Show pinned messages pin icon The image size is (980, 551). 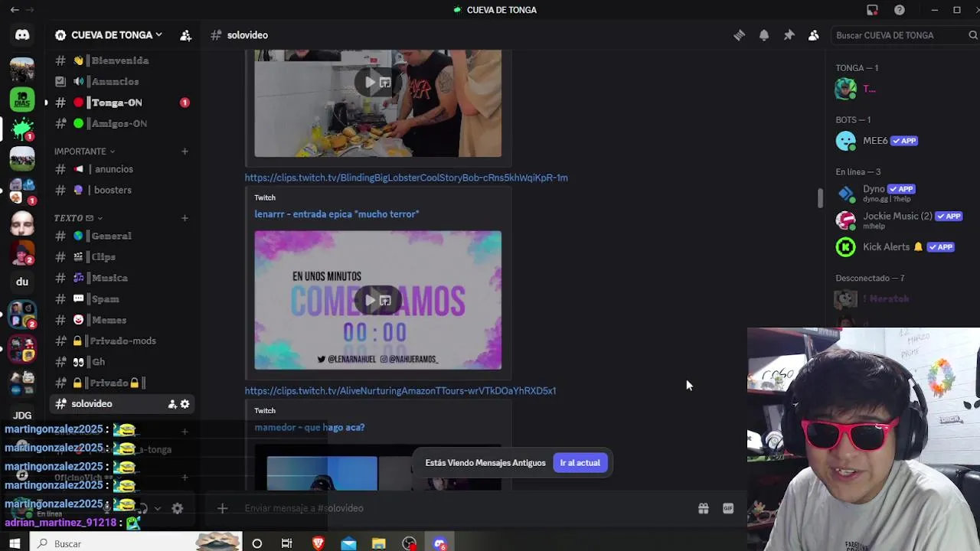789,35
